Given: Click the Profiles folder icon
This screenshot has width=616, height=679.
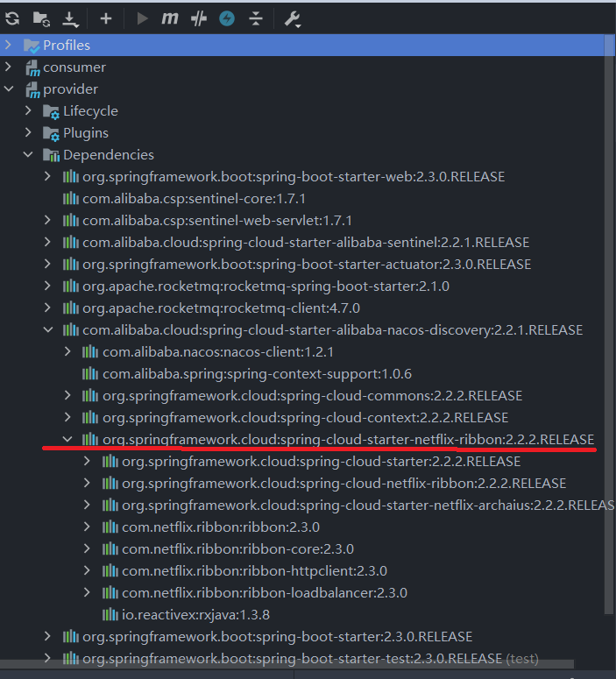Looking at the screenshot, I should 32,46.
